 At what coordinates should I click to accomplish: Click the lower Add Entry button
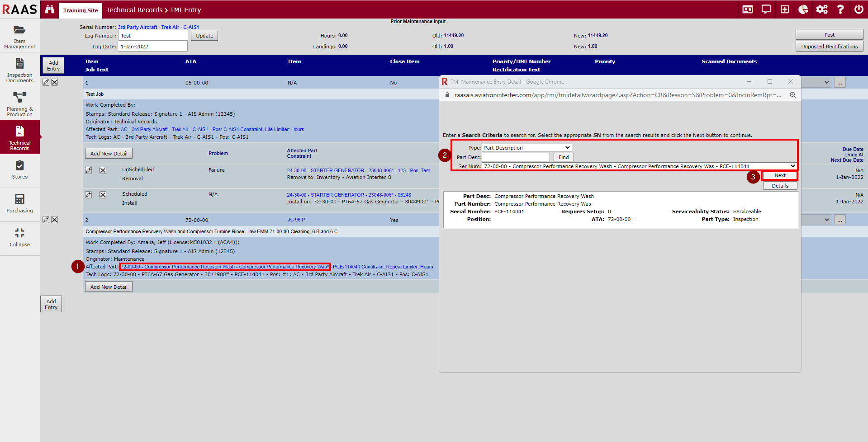tap(51, 304)
